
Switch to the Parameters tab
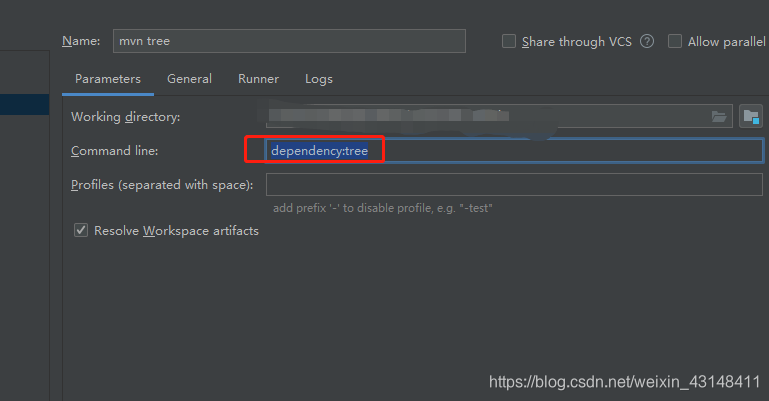click(x=108, y=79)
